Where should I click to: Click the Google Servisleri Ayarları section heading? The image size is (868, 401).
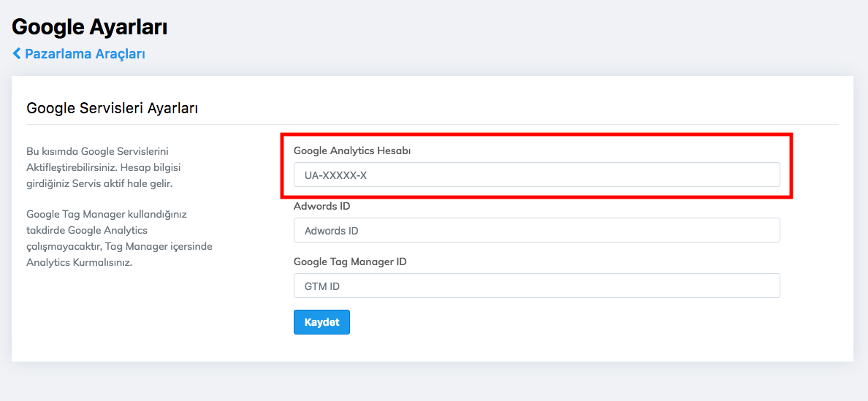click(113, 108)
